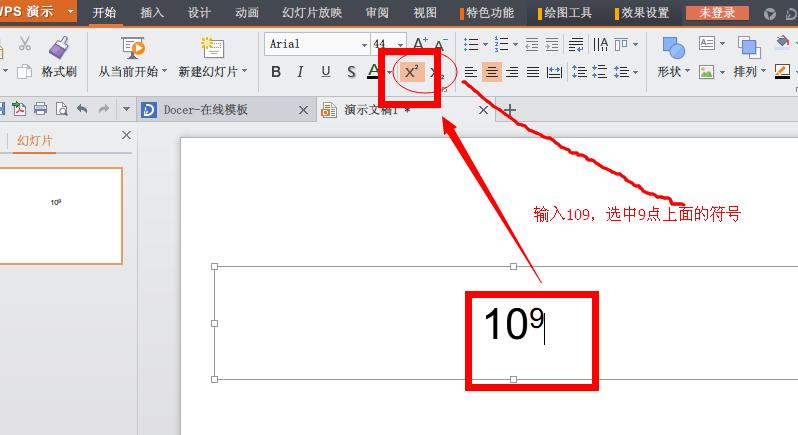This screenshot has height=435, width=798.
Task: Click the Arrange (排列) icon
Action: click(749, 48)
